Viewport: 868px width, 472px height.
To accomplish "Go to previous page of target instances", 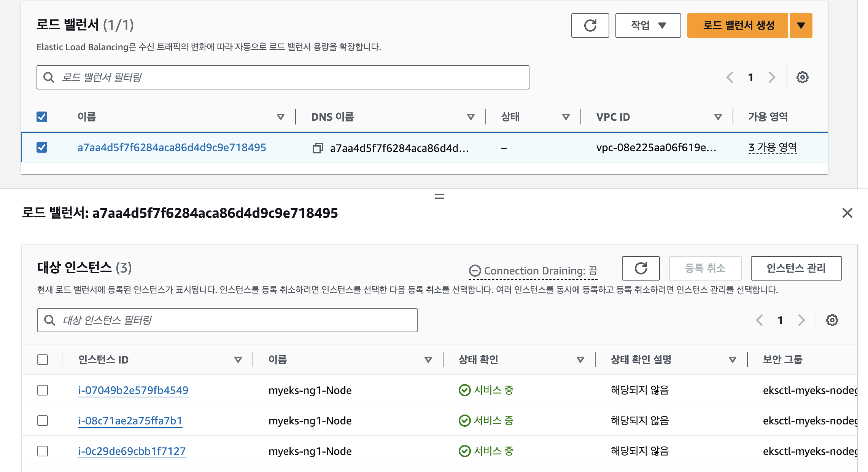I will (759, 320).
